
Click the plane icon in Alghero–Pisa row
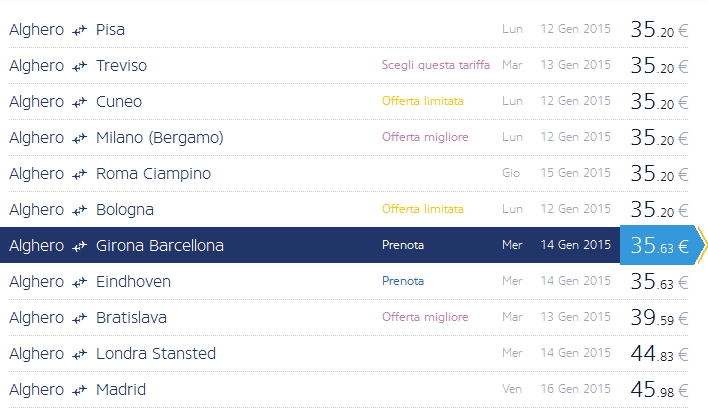[80, 30]
